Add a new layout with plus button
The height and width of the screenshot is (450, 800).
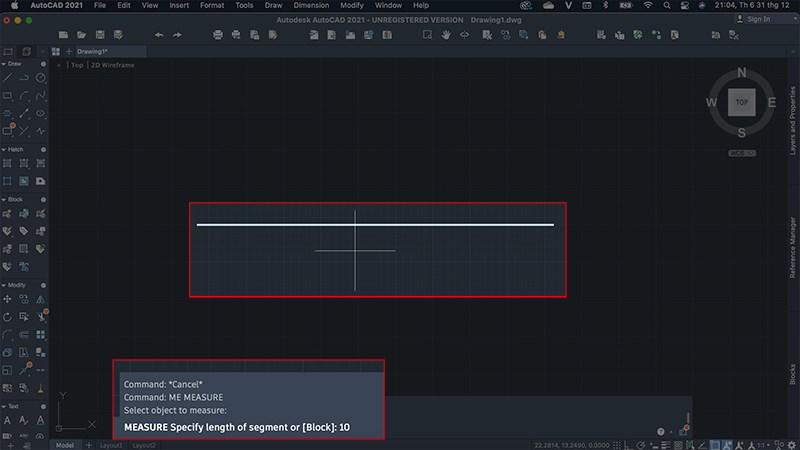(88, 445)
